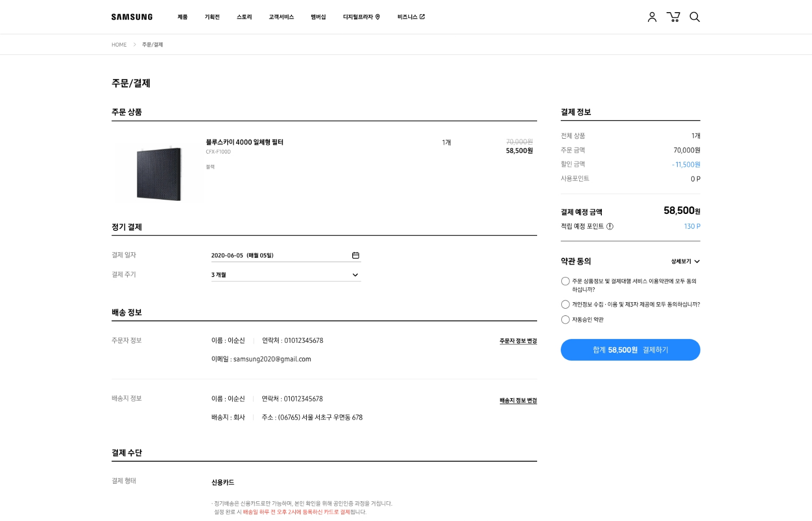Click the 주문/결제 breadcrumb text
Screen dimensions: 812x521
tap(153, 45)
